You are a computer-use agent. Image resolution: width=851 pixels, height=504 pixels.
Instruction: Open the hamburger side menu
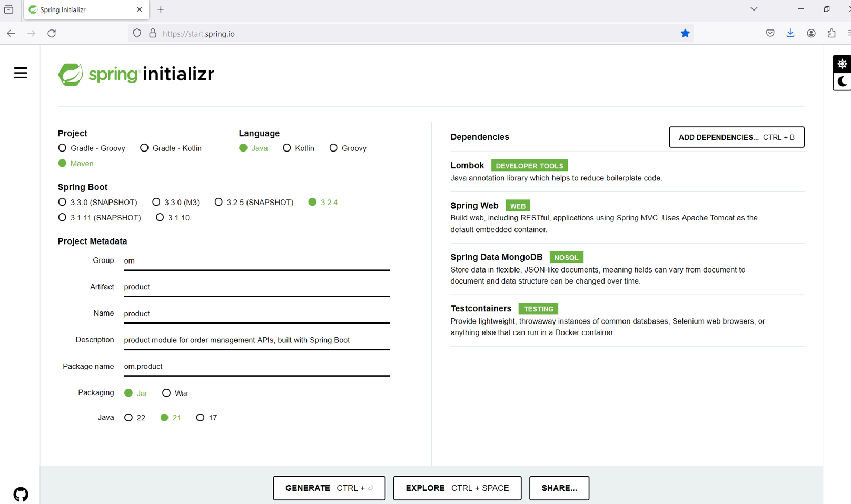point(21,73)
